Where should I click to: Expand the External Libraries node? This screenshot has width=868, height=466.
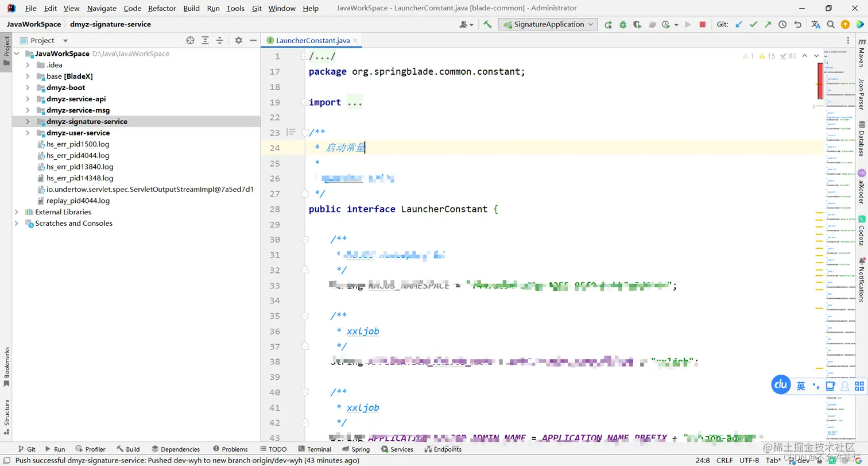17,212
